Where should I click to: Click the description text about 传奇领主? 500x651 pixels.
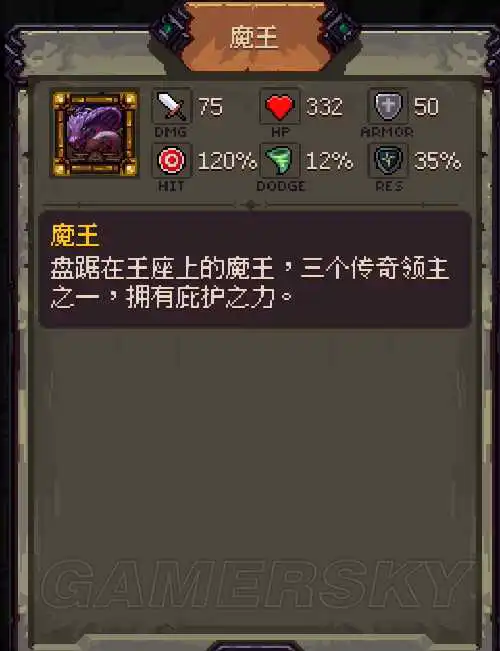click(250, 283)
